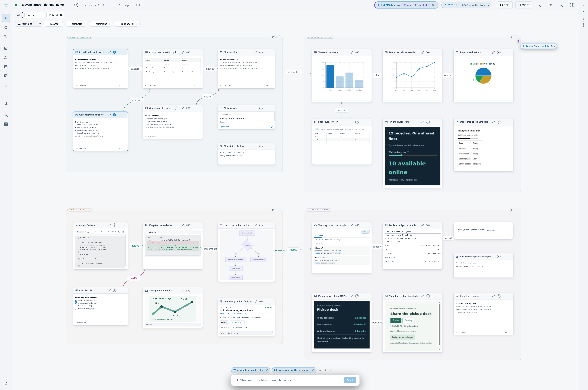Select the text tool
Screen dimensions: 588x390
click(x=6, y=94)
